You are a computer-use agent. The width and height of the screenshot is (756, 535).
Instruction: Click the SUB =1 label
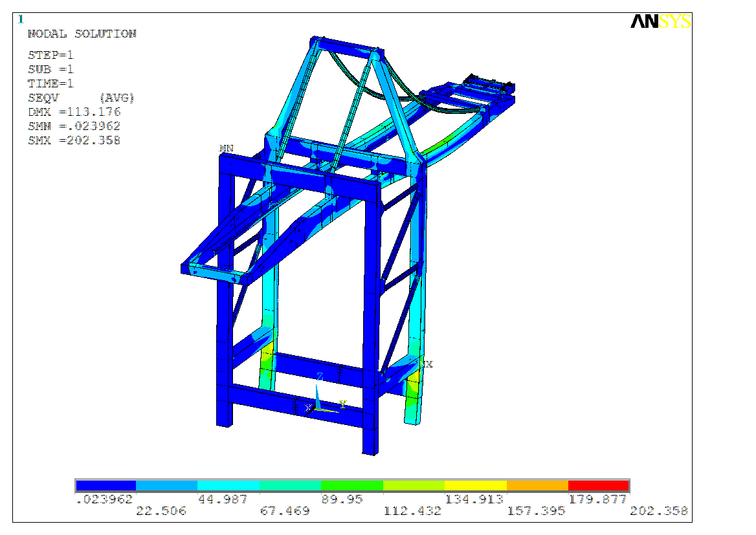(x=50, y=69)
